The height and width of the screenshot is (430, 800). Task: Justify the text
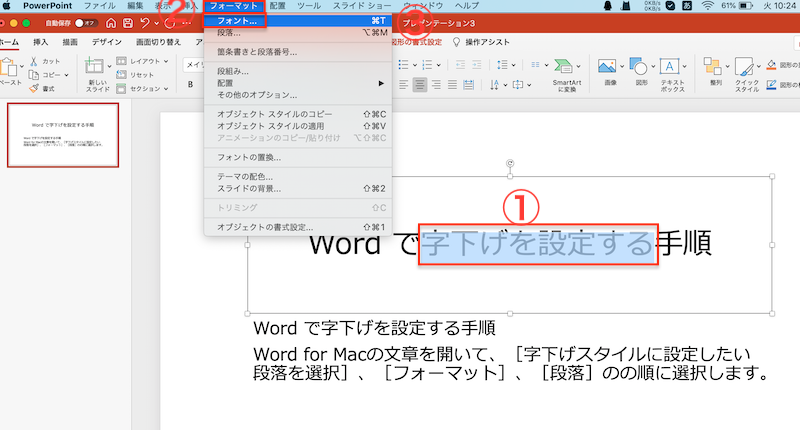(453, 85)
